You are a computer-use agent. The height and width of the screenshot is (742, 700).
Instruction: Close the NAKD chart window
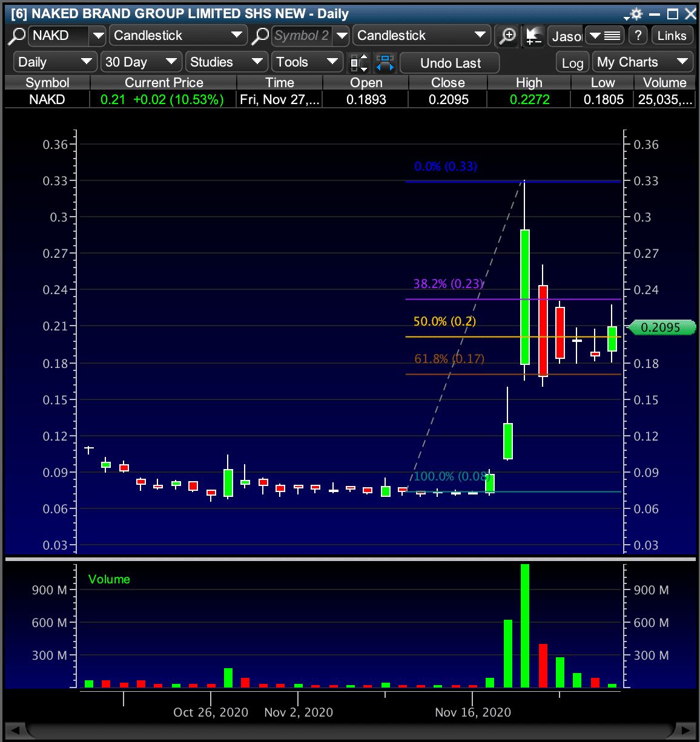(x=690, y=14)
